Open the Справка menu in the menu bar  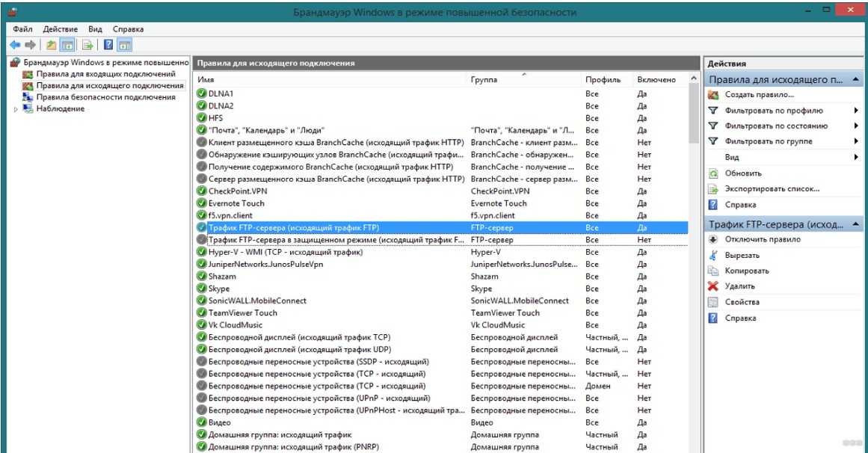(x=128, y=28)
